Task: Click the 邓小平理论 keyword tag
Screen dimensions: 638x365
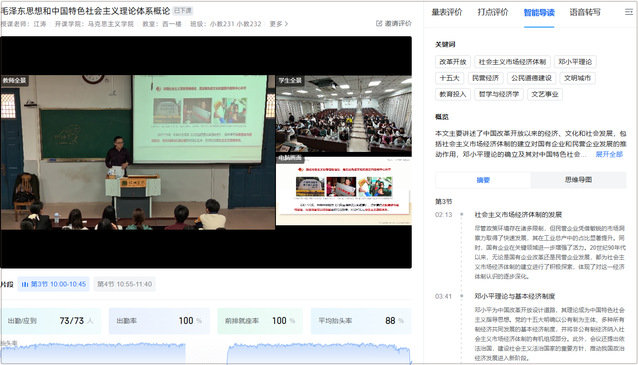Action: tap(575, 62)
